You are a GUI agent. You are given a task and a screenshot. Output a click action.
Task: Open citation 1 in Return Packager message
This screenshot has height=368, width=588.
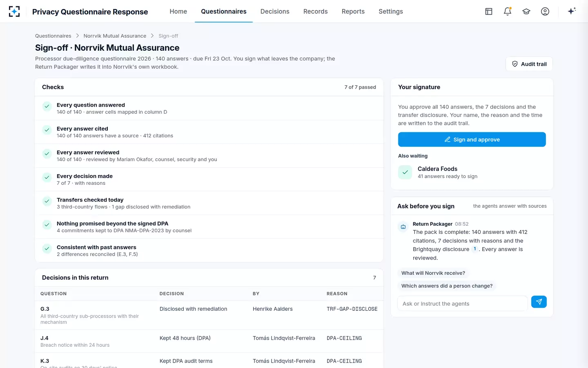tap(474, 249)
